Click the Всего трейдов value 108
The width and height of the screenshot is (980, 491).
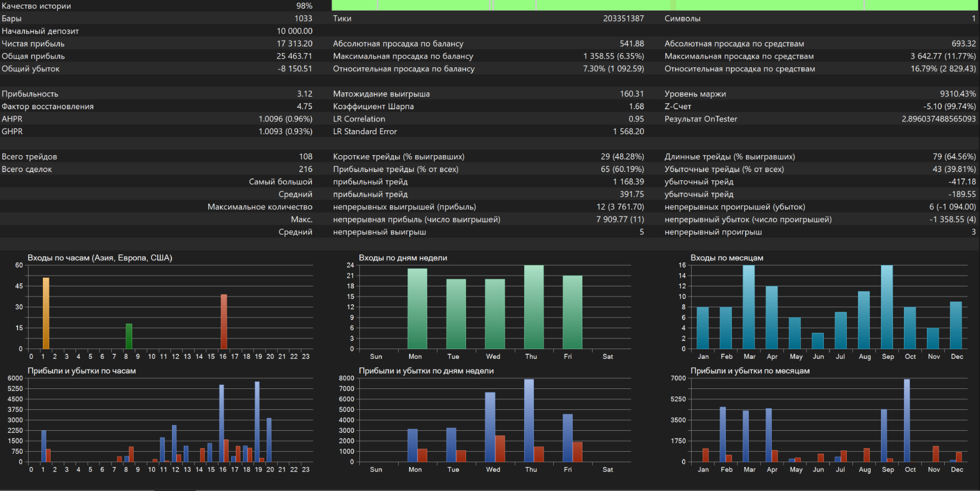coord(305,157)
